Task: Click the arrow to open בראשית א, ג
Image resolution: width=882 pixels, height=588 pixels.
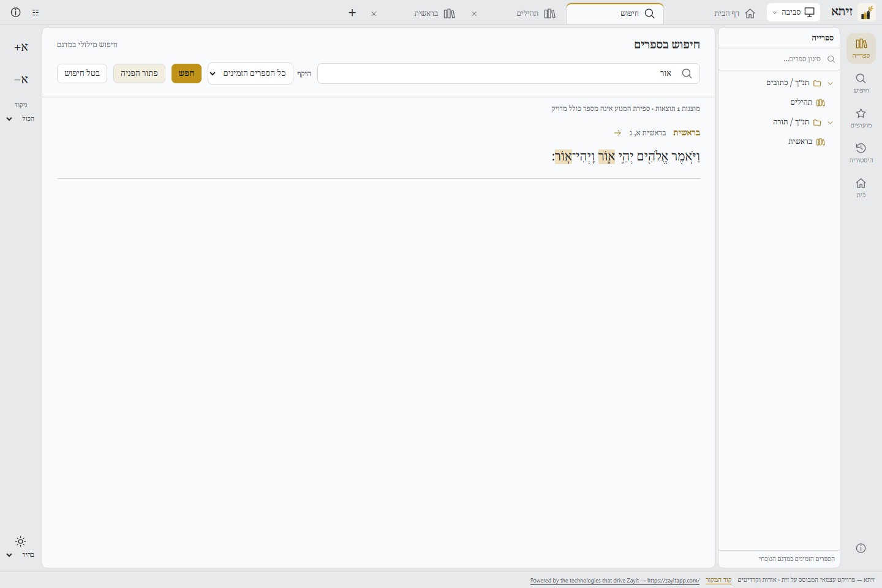Action: [617, 133]
